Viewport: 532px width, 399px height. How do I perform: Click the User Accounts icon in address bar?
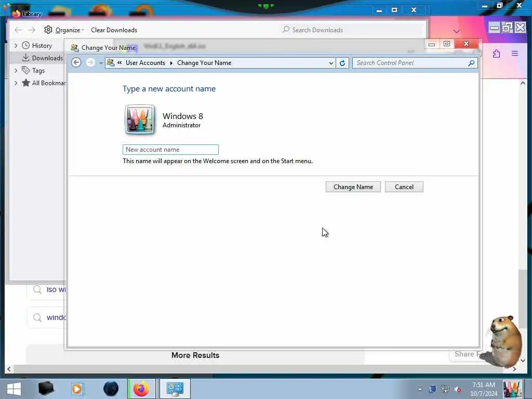[110, 63]
